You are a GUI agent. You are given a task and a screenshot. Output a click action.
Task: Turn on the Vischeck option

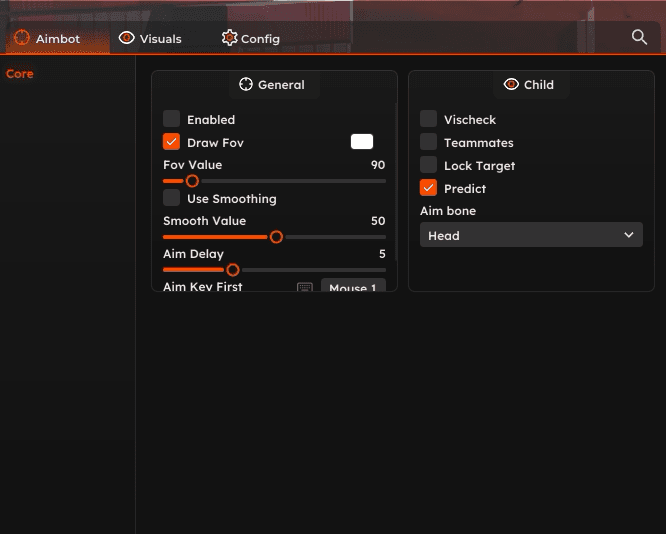click(428, 119)
